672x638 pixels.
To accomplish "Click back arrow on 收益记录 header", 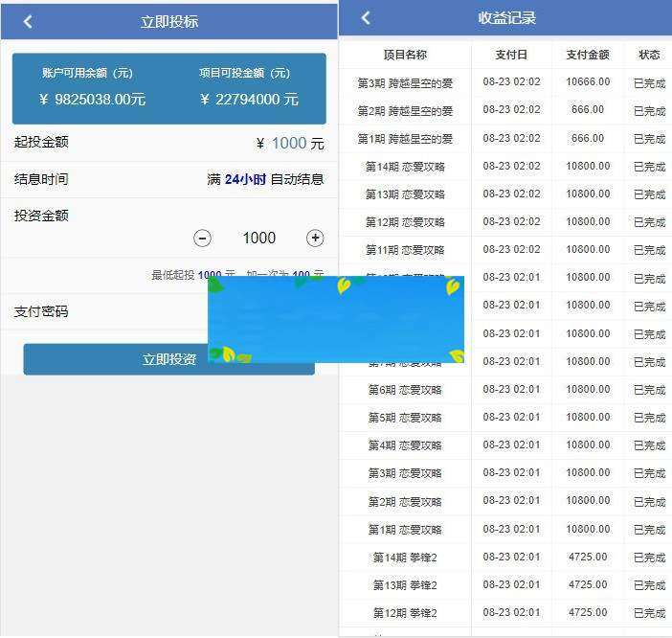I will click(x=366, y=18).
